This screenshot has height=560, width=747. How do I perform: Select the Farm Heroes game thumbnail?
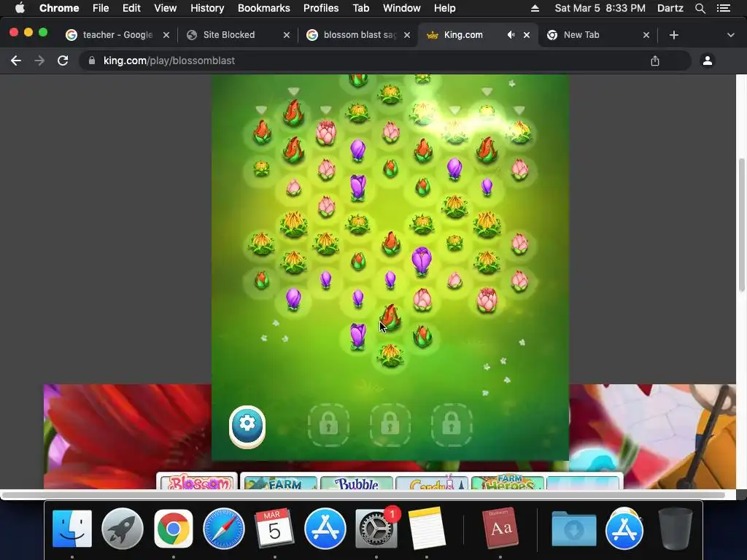pos(508,483)
